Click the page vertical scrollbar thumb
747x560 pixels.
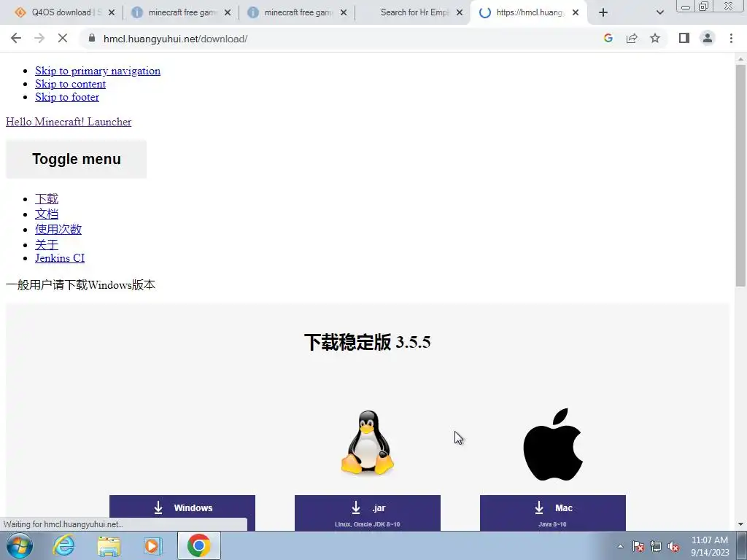740,175
